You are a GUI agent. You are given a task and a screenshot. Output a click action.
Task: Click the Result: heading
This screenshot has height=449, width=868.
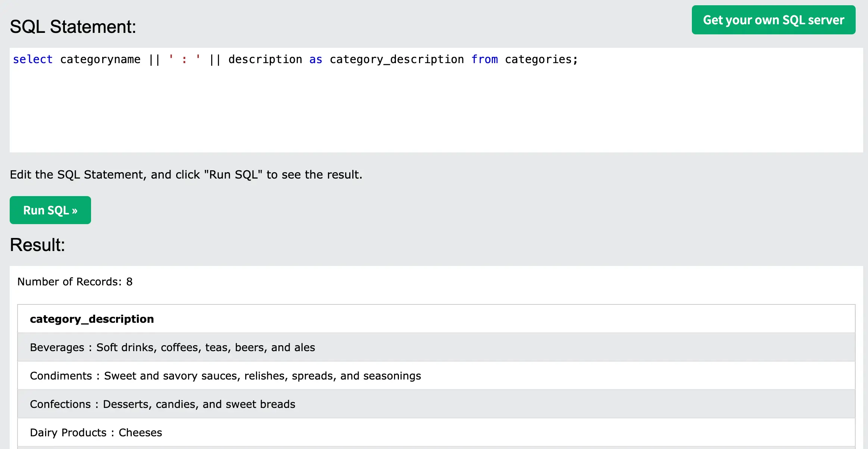point(37,245)
